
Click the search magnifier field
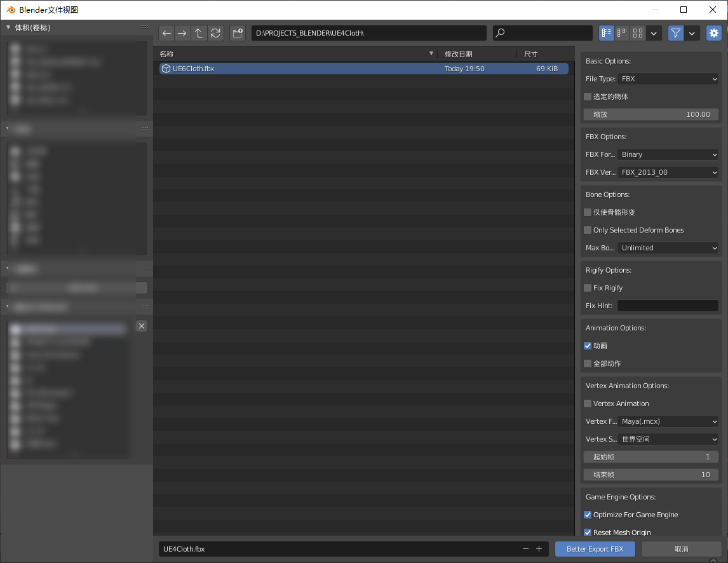pyautogui.click(x=543, y=33)
